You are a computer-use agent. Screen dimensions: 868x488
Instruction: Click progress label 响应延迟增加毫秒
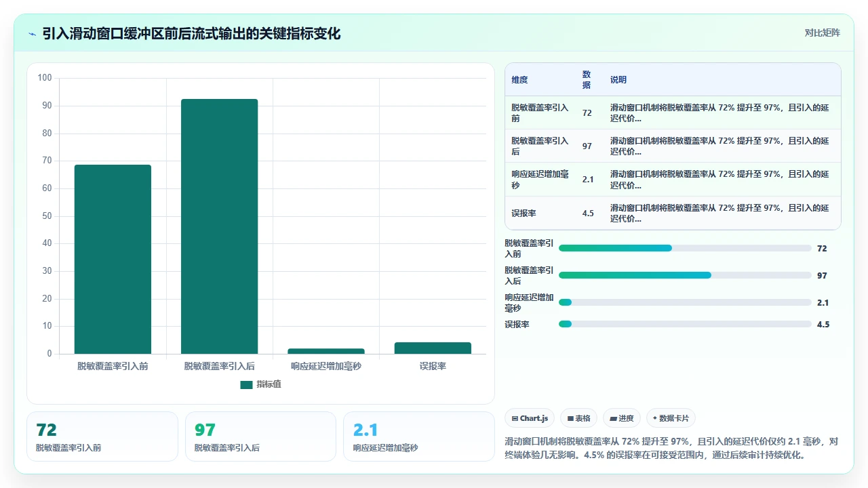point(530,303)
